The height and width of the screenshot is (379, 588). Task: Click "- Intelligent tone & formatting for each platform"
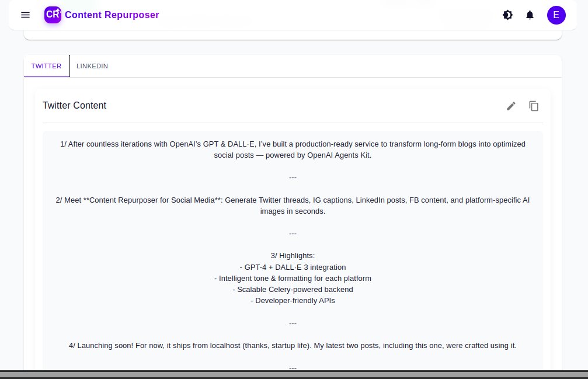[293, 279]
